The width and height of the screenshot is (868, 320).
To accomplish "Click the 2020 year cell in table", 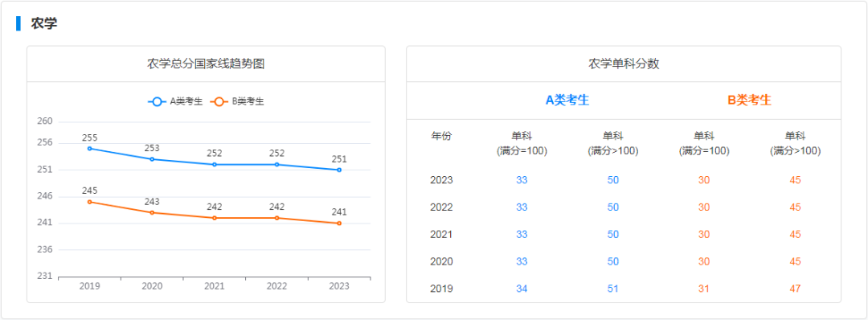I will click(441, 261).
